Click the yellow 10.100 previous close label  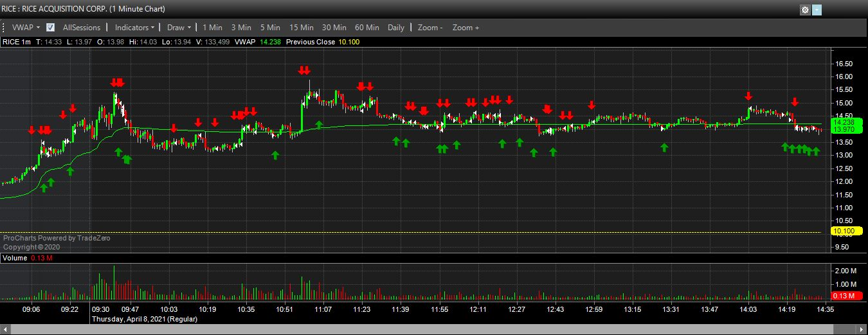pyautogui.click(x=843, y=231)
